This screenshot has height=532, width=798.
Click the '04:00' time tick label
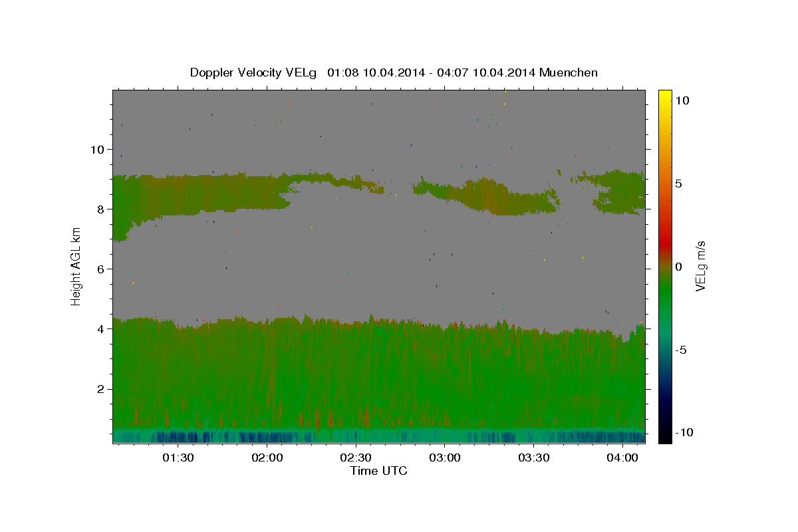click(x=622, y=458)
